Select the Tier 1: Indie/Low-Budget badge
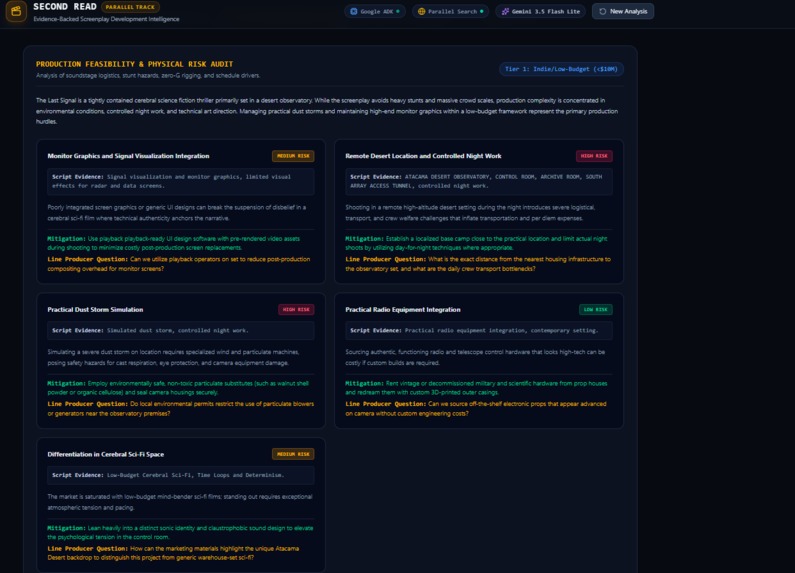The height and width of the screenshot is (573, 795). pos(561,69)
